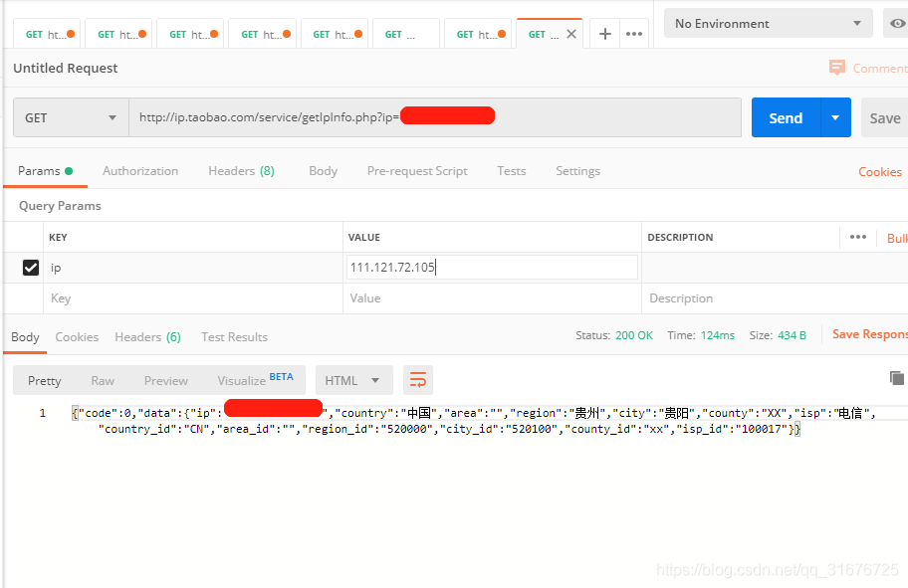
Task: Click the empty Value placeholder field
Action: [x=492, y=298]
